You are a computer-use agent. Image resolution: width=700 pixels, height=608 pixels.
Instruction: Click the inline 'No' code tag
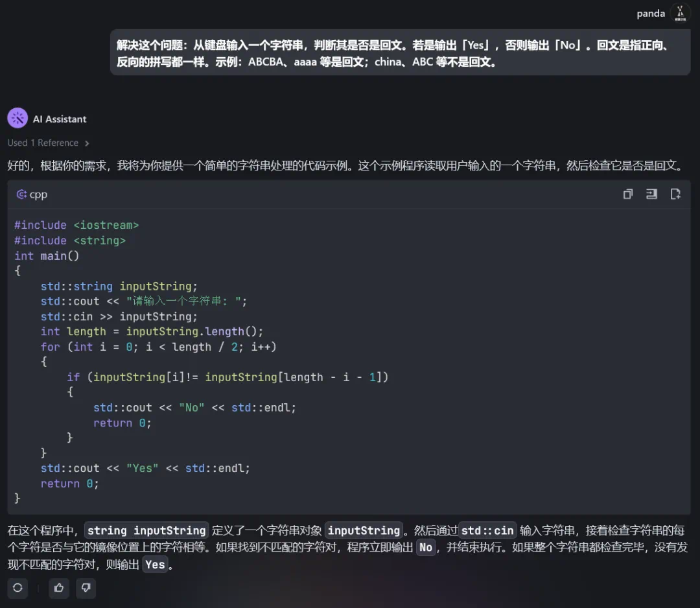tap(425, 548)
